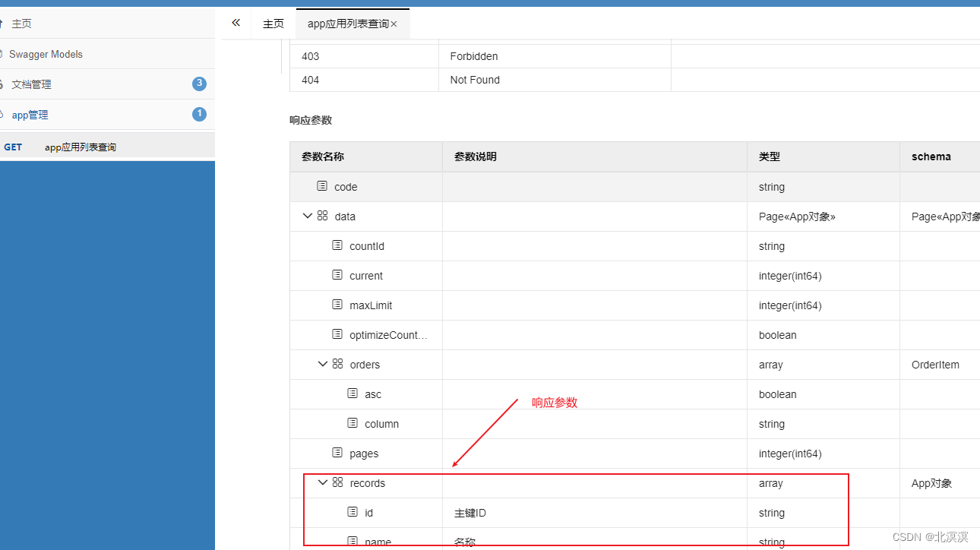Click the field icon beside maxLimit
The width and height of the screenshot is (980, 550).
tap(337, 305)
